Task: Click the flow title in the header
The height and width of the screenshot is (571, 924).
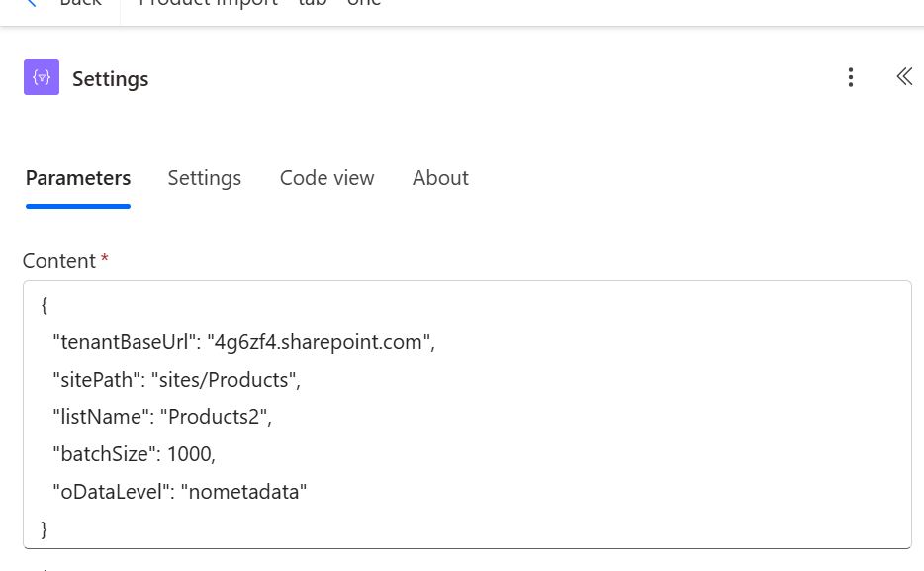Action: tap(260, 3)
